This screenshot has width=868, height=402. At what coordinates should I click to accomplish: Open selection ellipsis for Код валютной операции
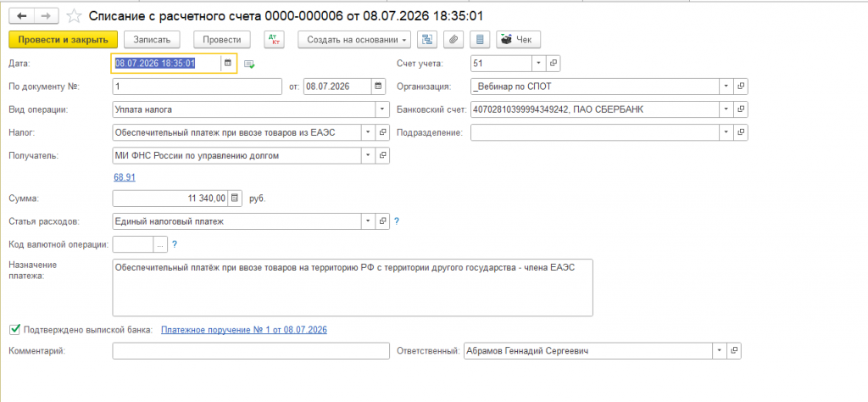tap(160, 244)
